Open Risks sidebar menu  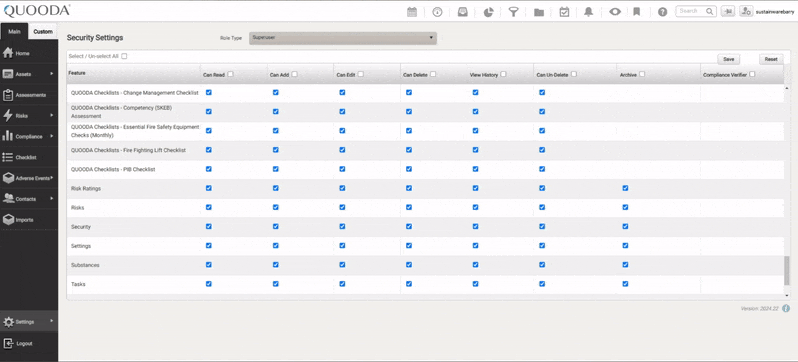point(29,116)
